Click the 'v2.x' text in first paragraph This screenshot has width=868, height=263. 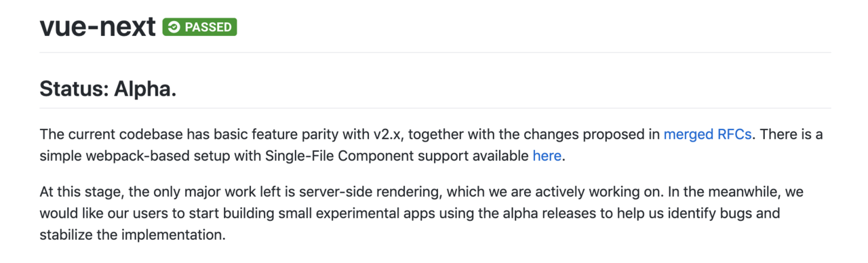[387, 134]
